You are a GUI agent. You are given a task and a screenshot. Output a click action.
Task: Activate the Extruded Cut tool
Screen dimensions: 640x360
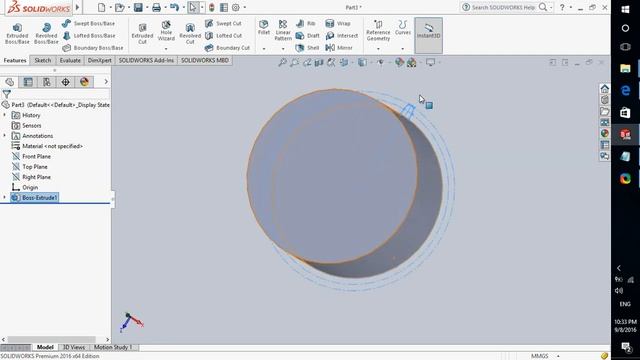142,33
